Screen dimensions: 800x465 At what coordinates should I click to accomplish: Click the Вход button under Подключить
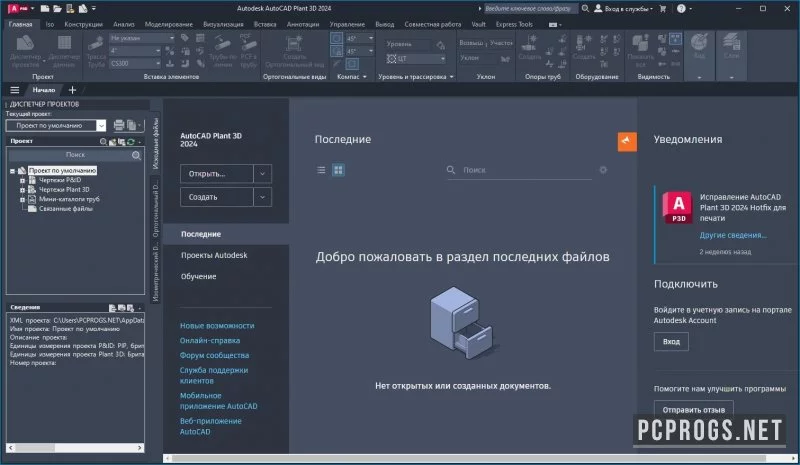671,341
